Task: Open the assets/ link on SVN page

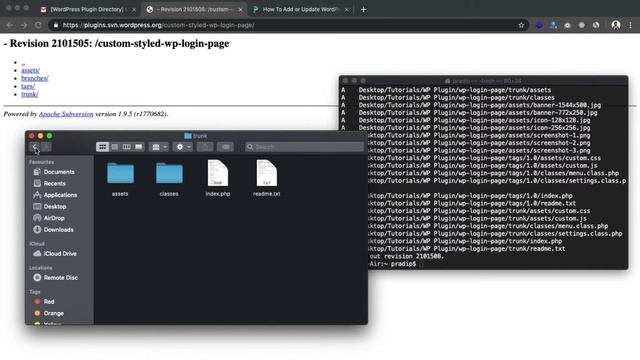Action: tap(30, 70)
